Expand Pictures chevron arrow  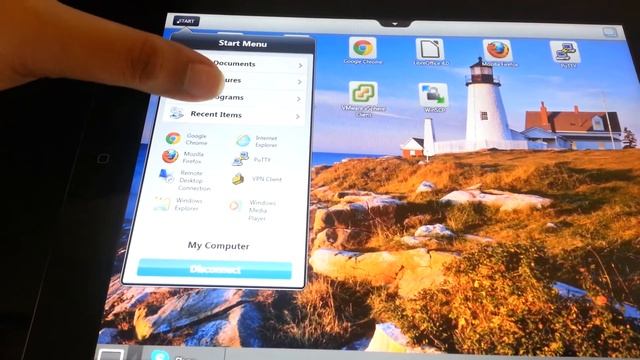(x=299, y=82)
